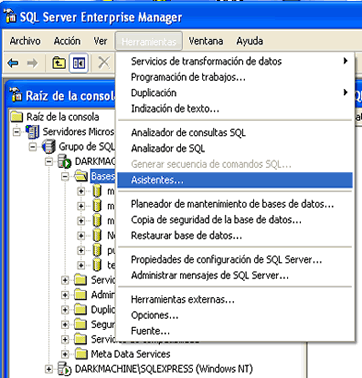Open the Ventana menu

click(x=206, y=41)
